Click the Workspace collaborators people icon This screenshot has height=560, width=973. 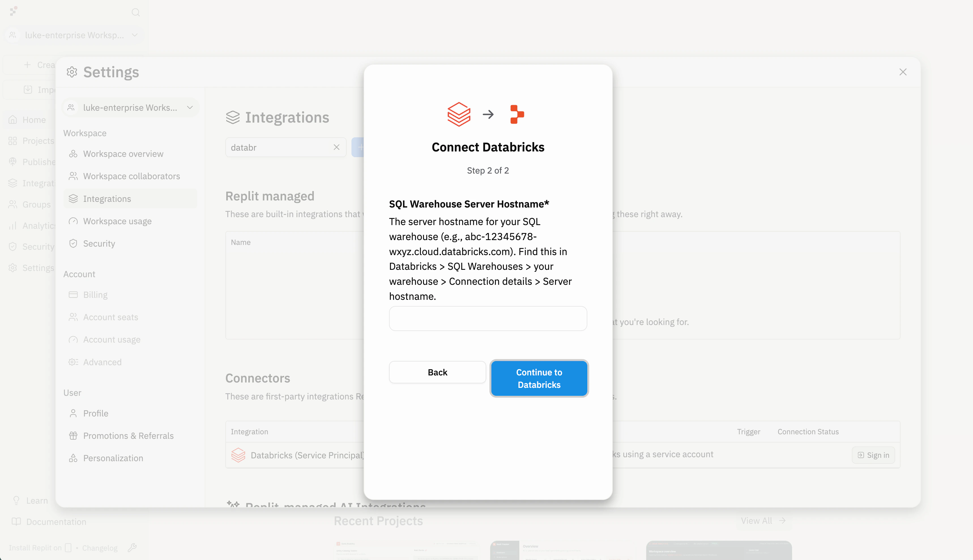point(73,176)
